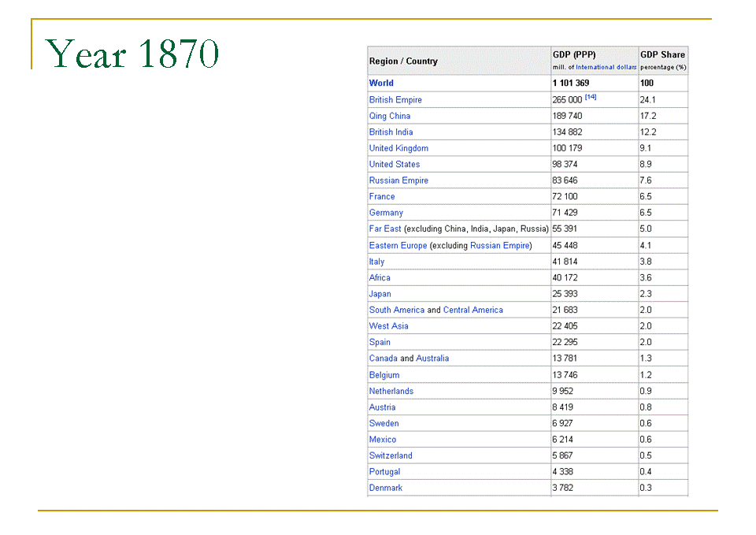Open the International dollars link

[606, 68]
